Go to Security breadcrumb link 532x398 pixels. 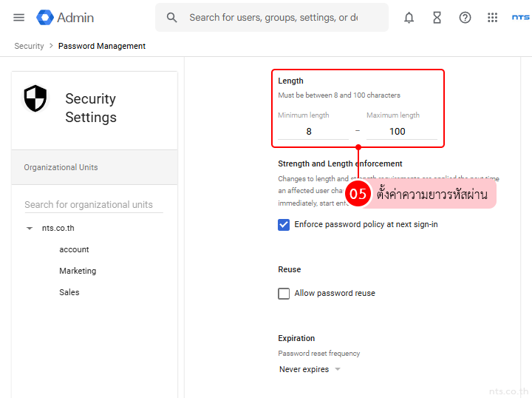pyautogui.click(x=30, y=46)
